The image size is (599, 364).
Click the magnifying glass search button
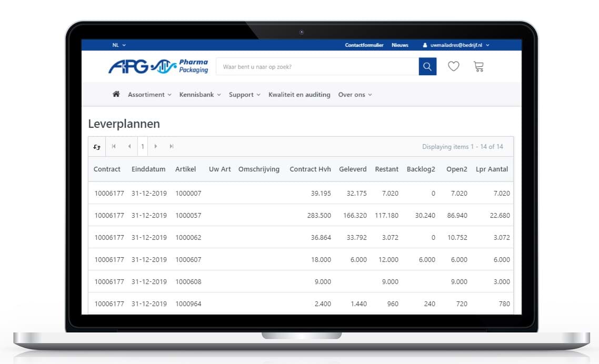pyautogui.click(x=427, y=67)
